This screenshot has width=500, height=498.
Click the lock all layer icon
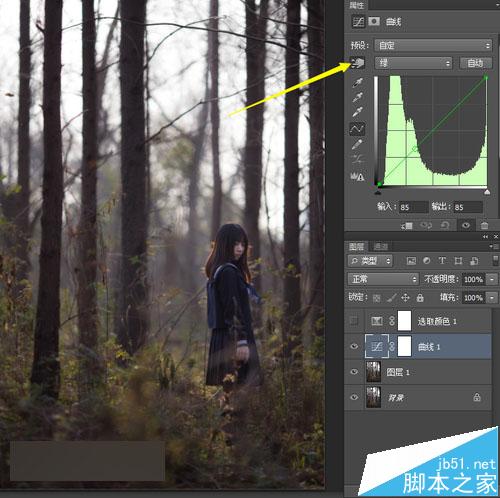420,297
